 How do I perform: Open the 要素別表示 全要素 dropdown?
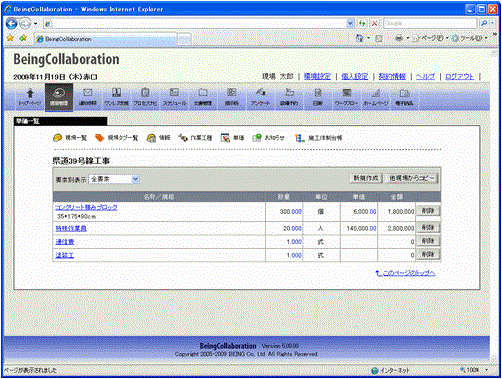[114, 179]
